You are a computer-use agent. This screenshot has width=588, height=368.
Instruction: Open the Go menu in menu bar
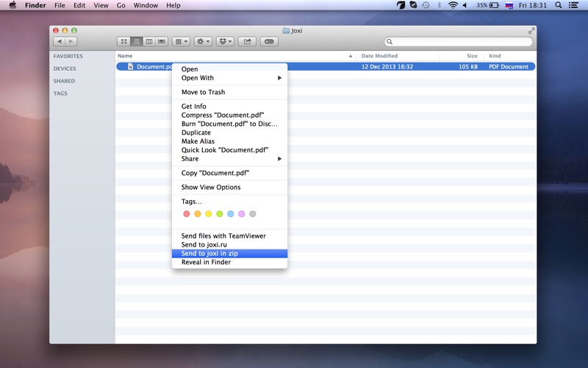pos(121,5)
